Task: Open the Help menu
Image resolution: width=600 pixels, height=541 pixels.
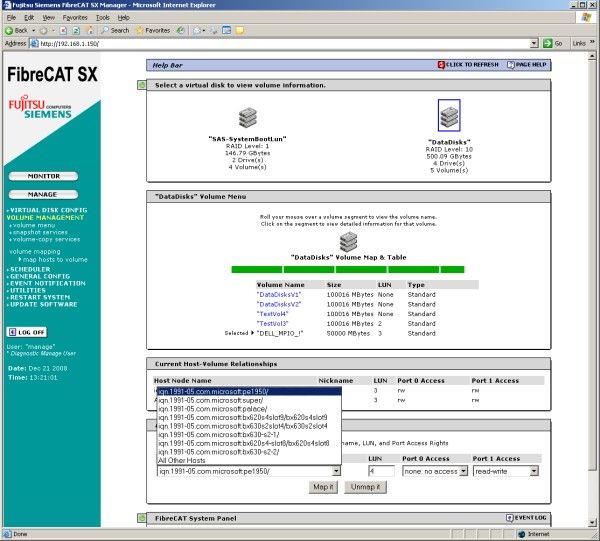Action: [123, 18]
